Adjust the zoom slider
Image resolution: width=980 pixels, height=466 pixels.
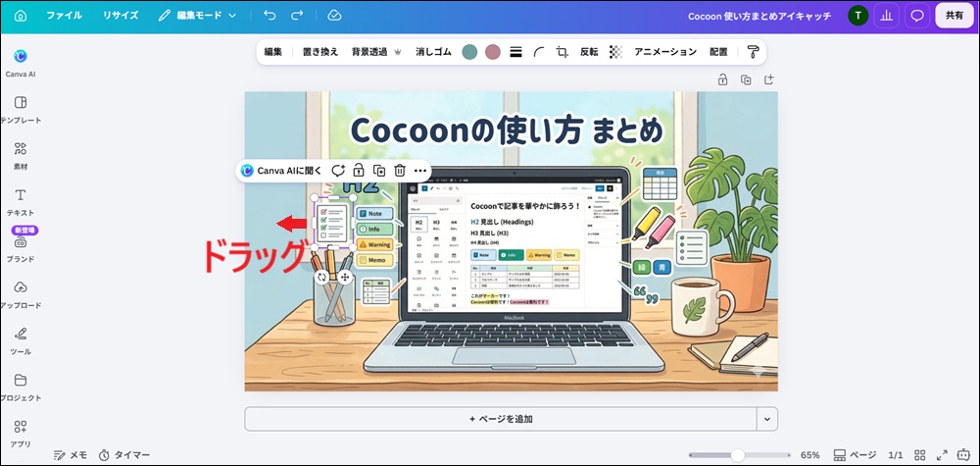point(739,455)
